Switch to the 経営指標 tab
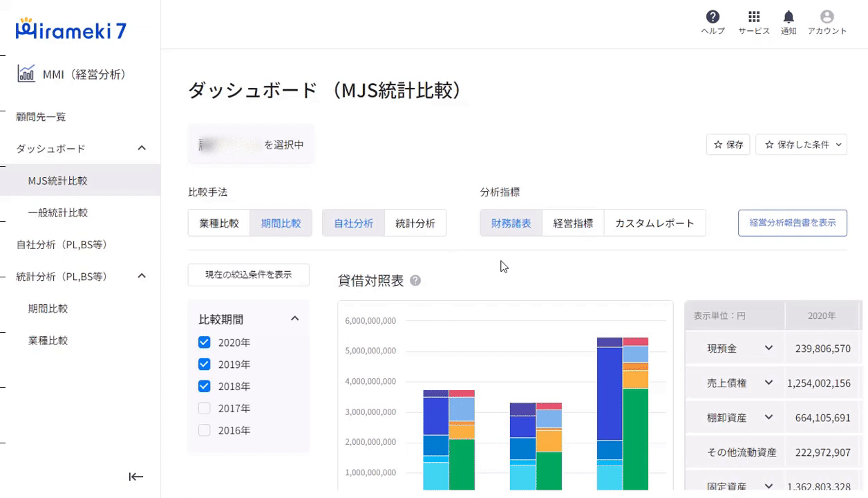 tap(573, 223)
